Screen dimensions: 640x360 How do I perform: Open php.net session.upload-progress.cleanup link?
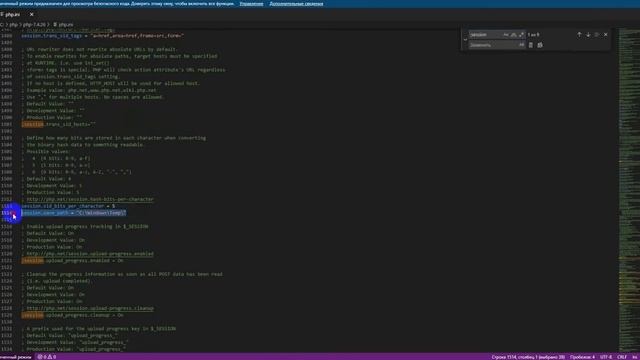(90, 308)
